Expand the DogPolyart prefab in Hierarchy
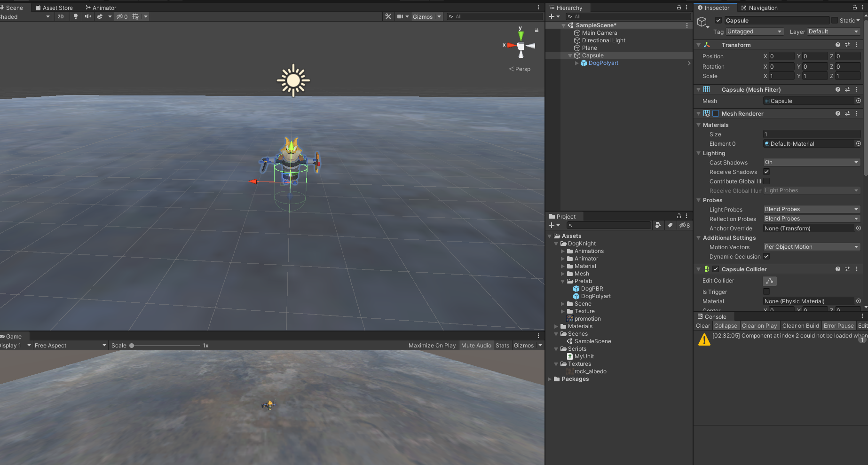 (577, 63)
